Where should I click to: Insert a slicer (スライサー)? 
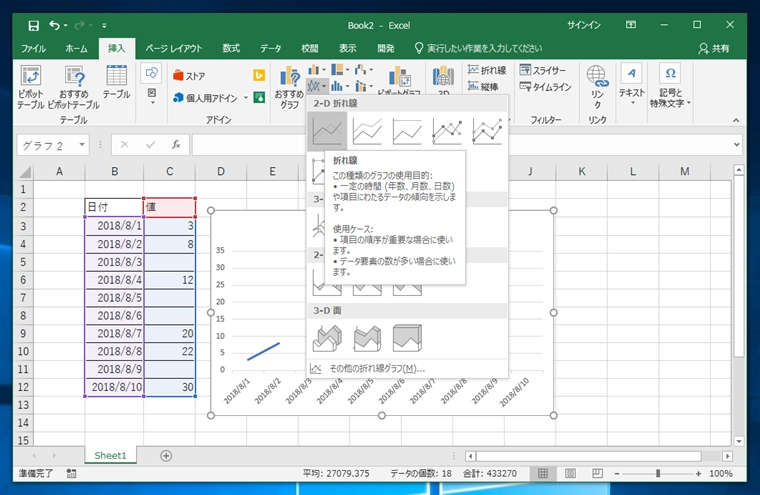click(x=542, y=70)
